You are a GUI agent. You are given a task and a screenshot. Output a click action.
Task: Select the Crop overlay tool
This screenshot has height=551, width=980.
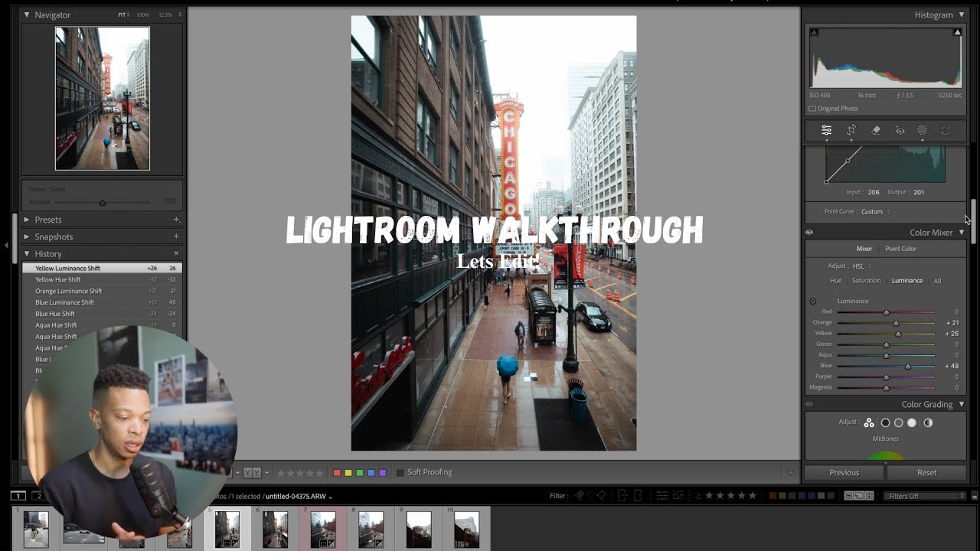851,131
